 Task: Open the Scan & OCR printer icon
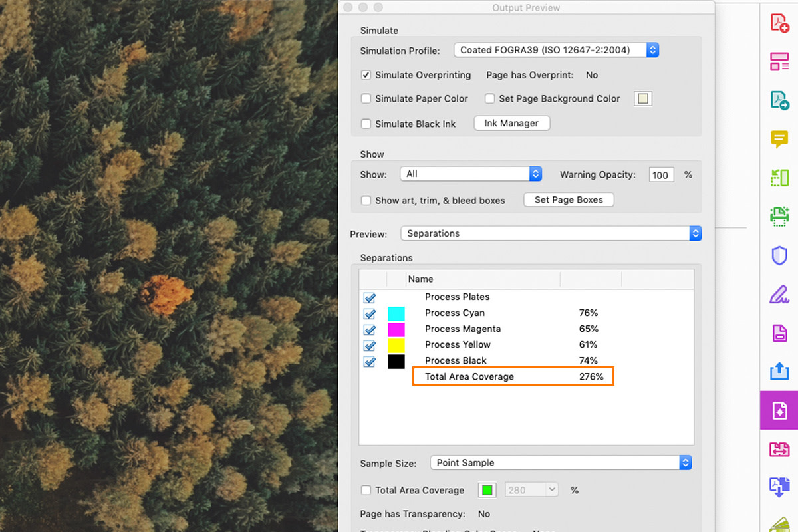tap(779, 216)
